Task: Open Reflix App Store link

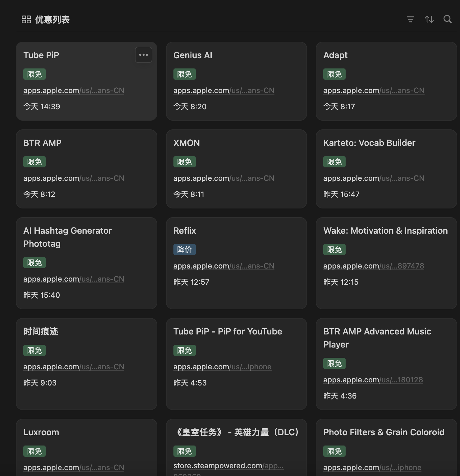Action: pos(224,266)
